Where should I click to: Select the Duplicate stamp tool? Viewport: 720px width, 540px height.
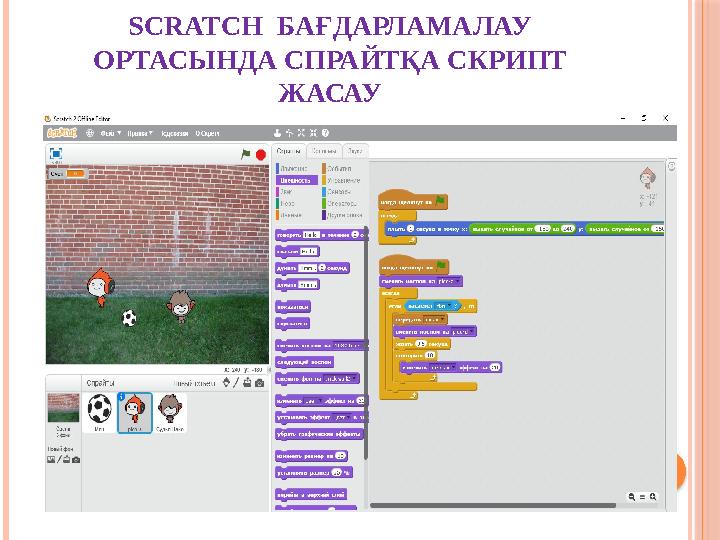click(277, 133)
